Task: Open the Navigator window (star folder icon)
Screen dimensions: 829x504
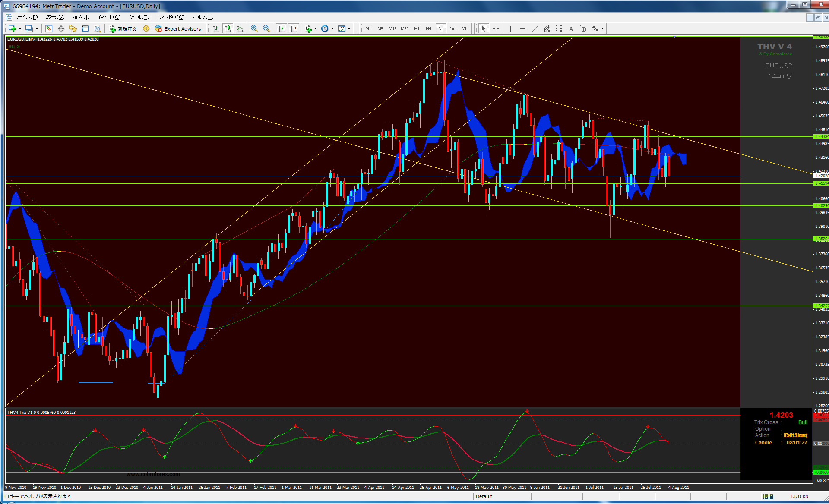Action: point(73,28)
